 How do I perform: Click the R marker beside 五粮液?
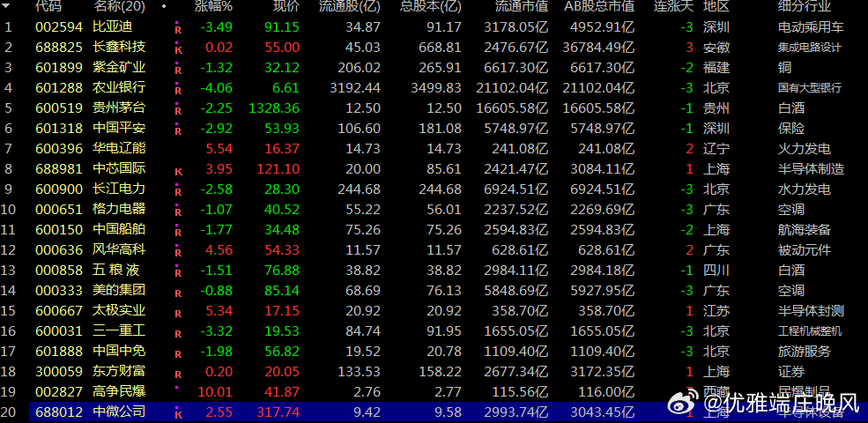pyautogui.click(x=178, y=273)
